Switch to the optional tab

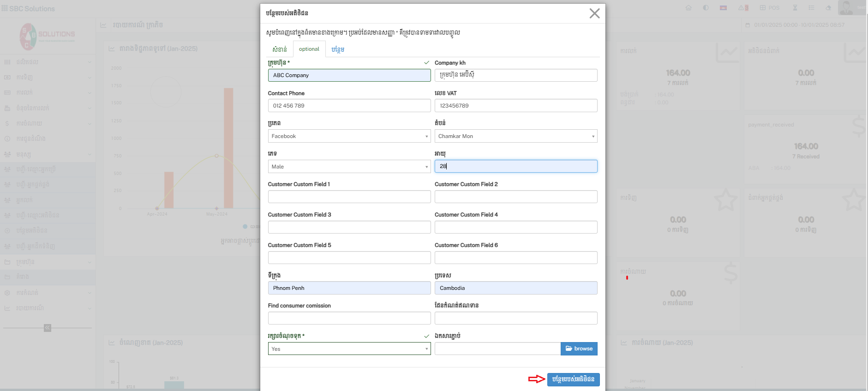point(309,49)
